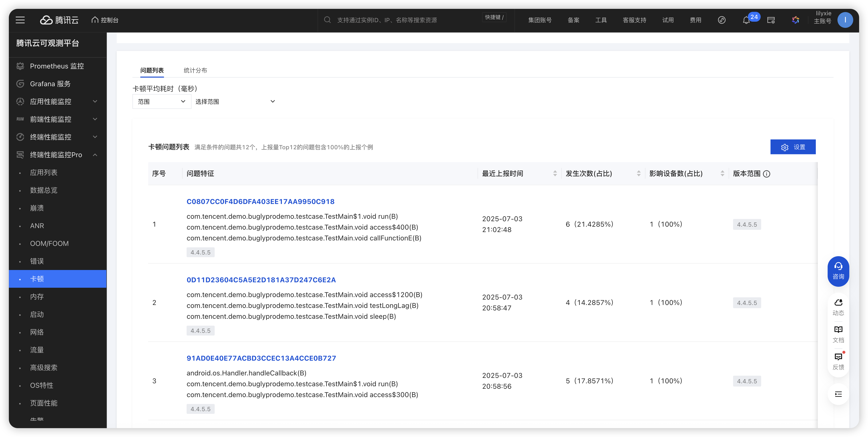Open the mini program icon in header

722,20
